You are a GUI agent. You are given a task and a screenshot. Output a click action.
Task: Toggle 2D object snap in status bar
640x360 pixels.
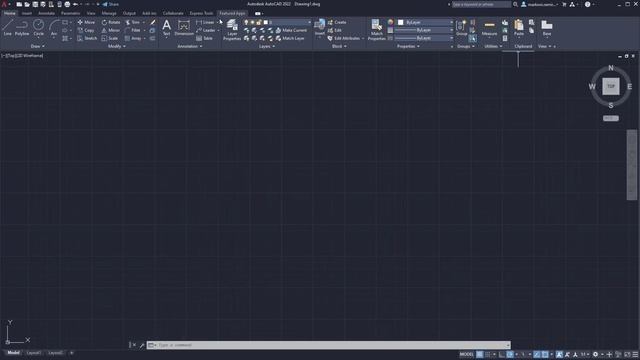[x=545, y=354]
